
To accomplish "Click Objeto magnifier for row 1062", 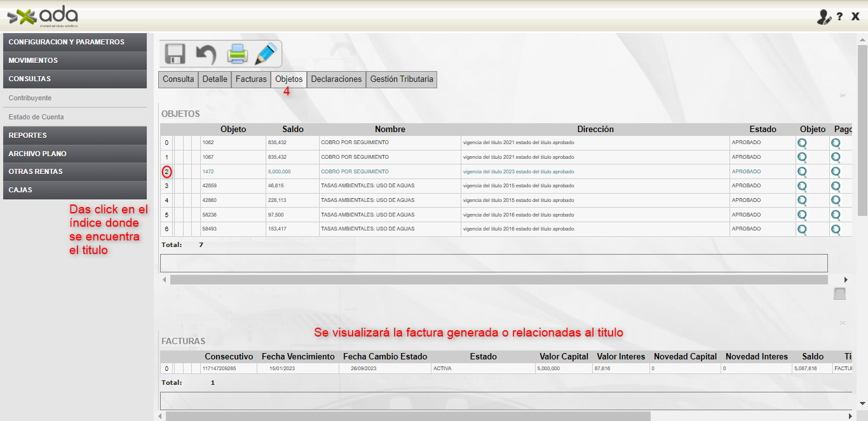I will (x=802, y=143).
